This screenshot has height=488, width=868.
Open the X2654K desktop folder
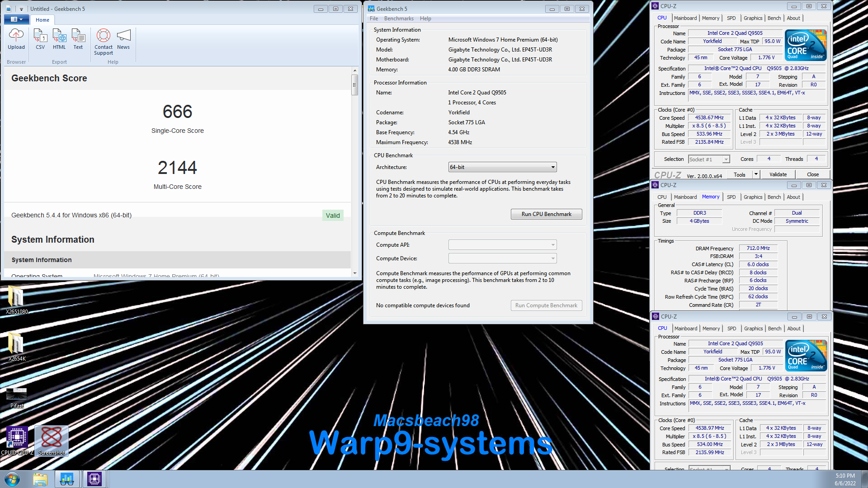(x=17, y=347)
